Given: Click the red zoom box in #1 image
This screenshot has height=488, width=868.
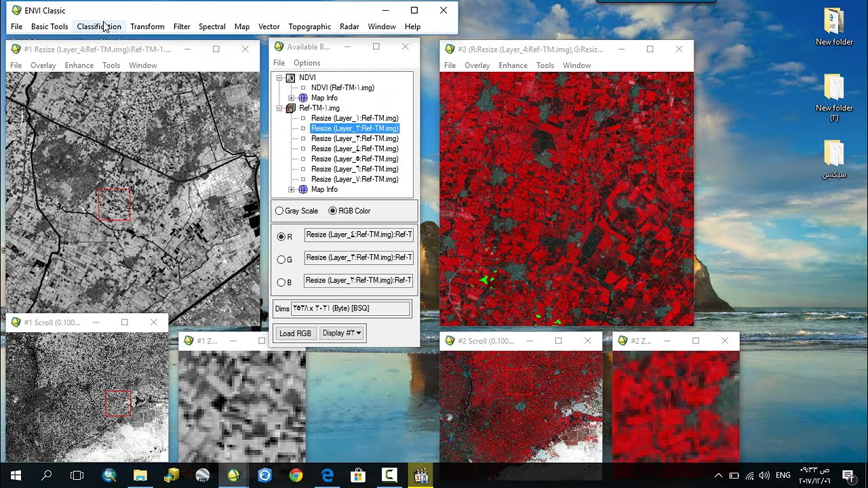Looking at the screenshot, I should (114, 205).
